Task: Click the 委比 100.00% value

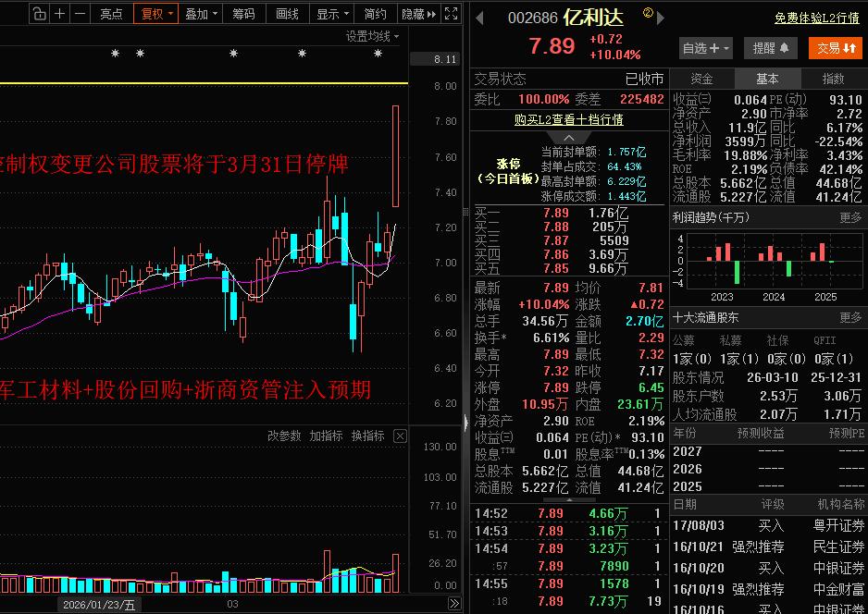Action: (x=543, y=100)
